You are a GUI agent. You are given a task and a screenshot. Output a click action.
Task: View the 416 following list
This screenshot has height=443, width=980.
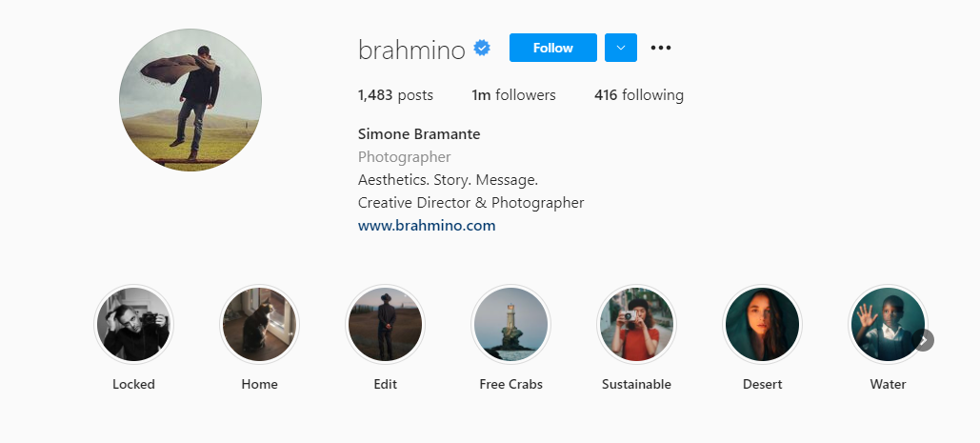[x=638, y=95]
